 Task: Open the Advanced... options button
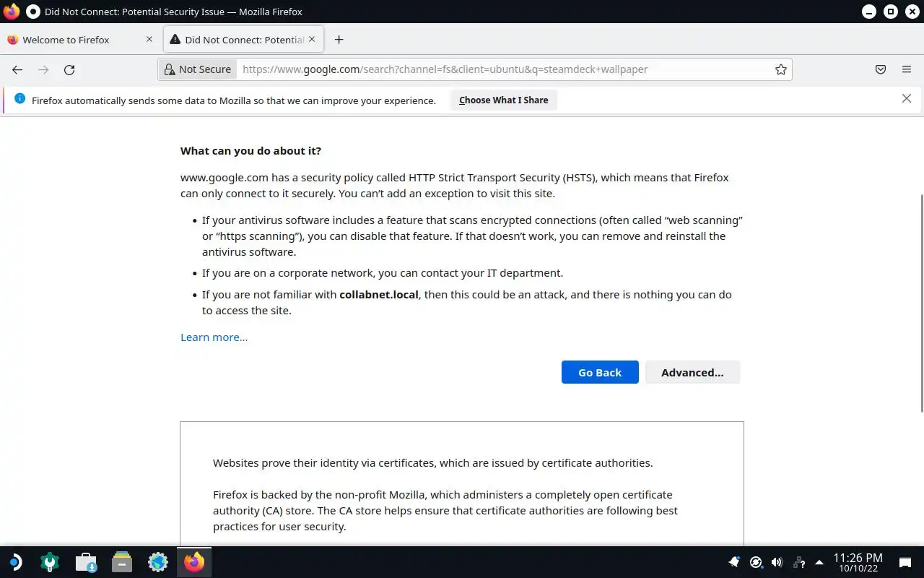[x=692, y=372]
